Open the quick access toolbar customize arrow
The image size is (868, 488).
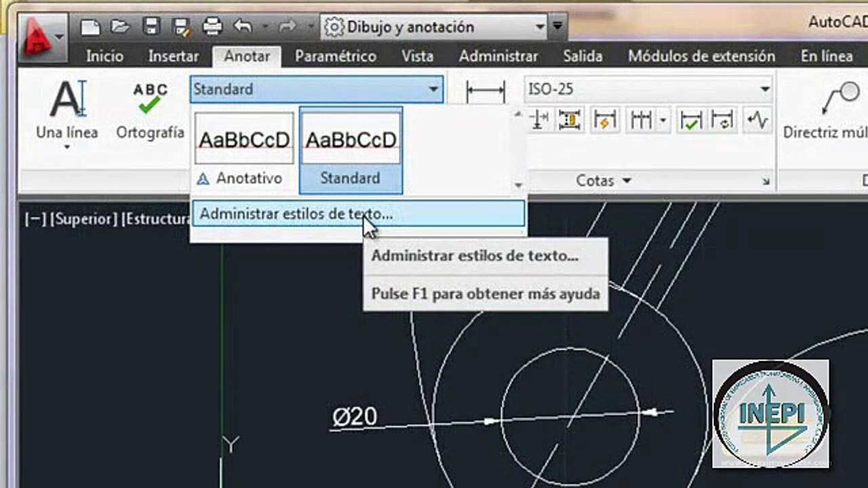tap(557, 27)
